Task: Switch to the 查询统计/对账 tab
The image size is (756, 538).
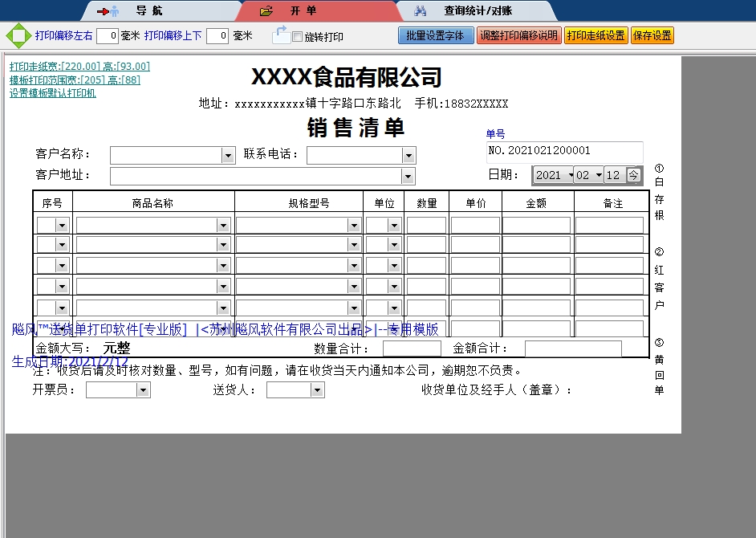Action: click(478, 11)
